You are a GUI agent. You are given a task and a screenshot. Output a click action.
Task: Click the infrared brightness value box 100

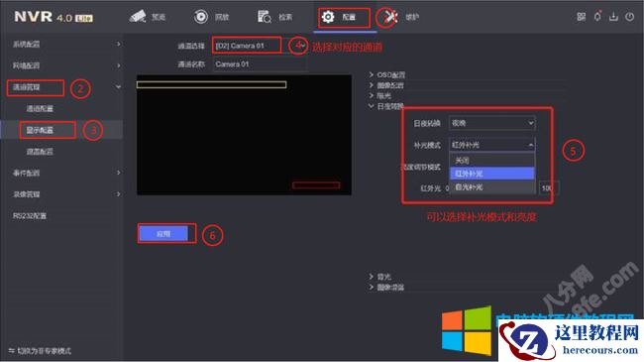[x=549, y=188]
